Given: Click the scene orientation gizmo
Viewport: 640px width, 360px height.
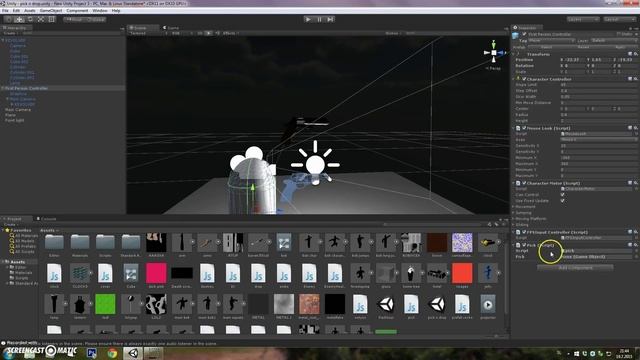Looking at the screenshot, I should tap(493, 53).
